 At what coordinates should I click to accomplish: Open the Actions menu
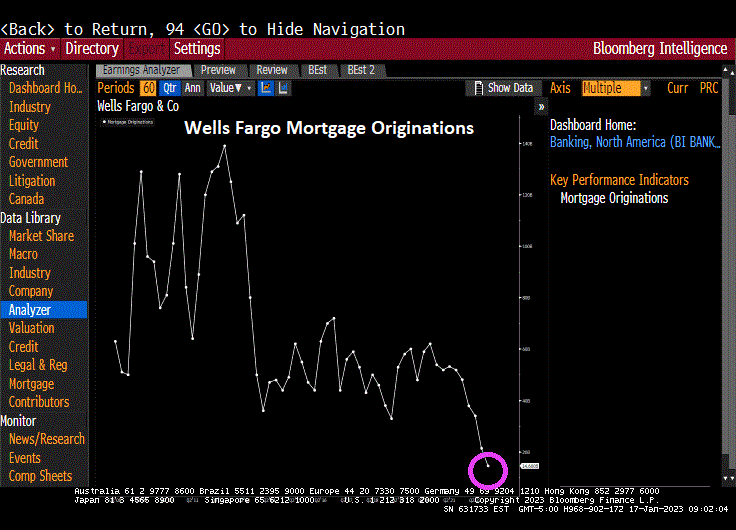(x=29, y=48)
